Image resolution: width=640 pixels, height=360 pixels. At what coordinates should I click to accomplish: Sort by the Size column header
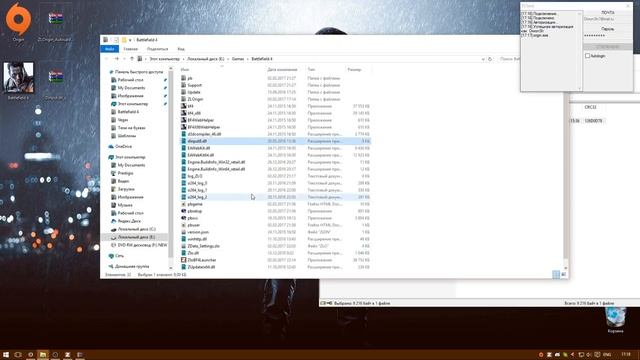pyautogui.click(x=355, y=70)
